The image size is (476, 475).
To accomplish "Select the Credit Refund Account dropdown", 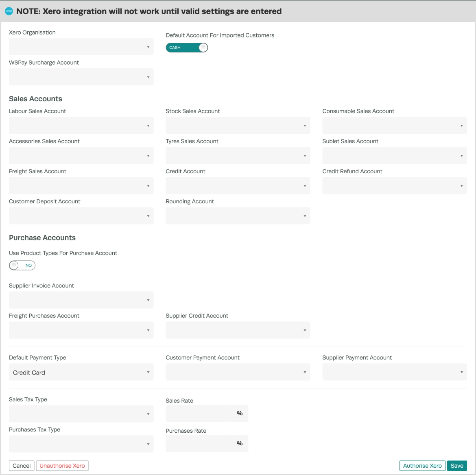I will click(395, 185).
